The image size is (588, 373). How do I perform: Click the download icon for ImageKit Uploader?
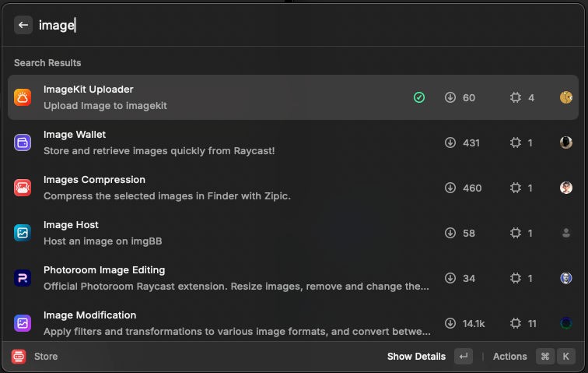click(x=450, y=97)
